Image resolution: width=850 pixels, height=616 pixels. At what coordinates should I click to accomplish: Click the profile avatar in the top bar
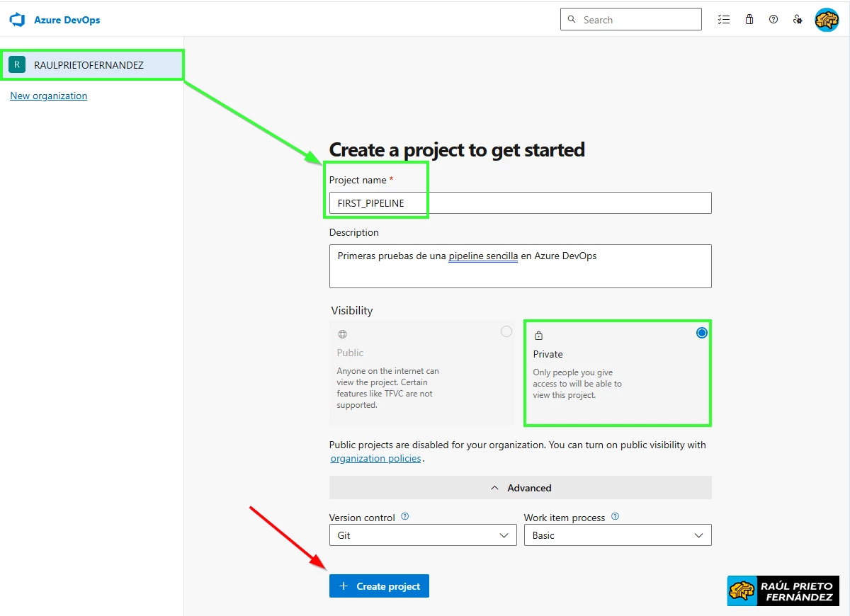pos(827,19)
